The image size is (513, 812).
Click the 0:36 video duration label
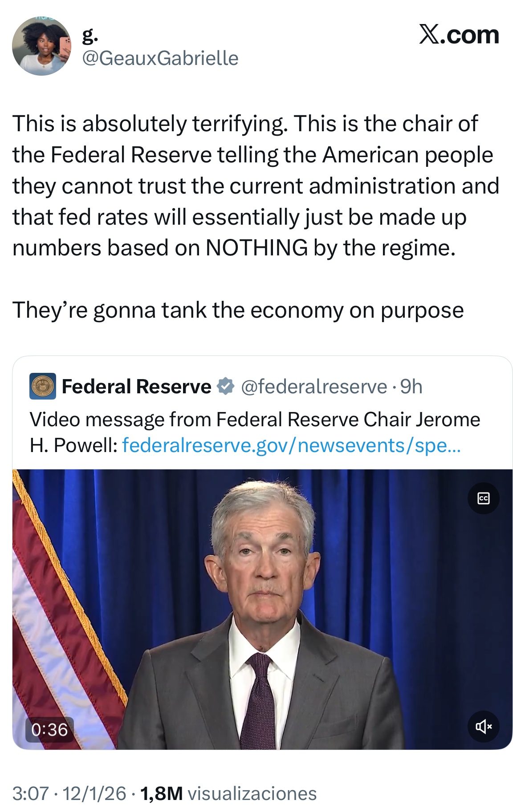(x=49, y=729)
